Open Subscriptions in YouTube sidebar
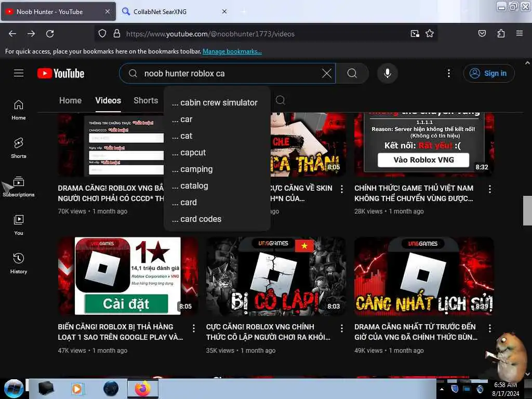Viewport: 532px width, 399px height. coord(19,187)
